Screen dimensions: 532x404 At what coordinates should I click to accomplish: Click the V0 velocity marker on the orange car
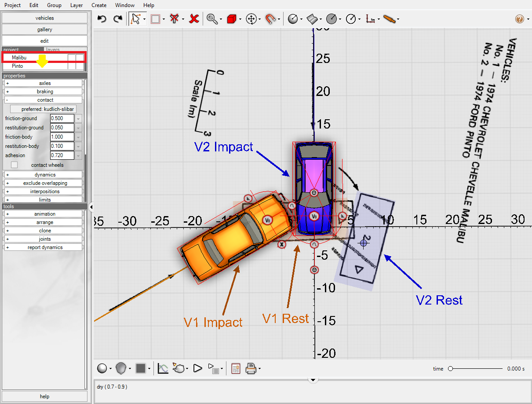[x=268, y=220]
